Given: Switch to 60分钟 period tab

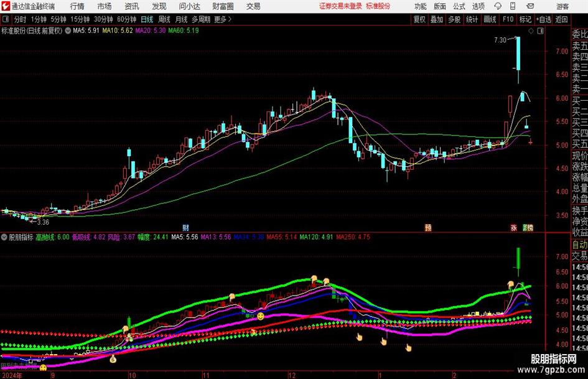Looking at the screenshot, I should pos(126,19).
